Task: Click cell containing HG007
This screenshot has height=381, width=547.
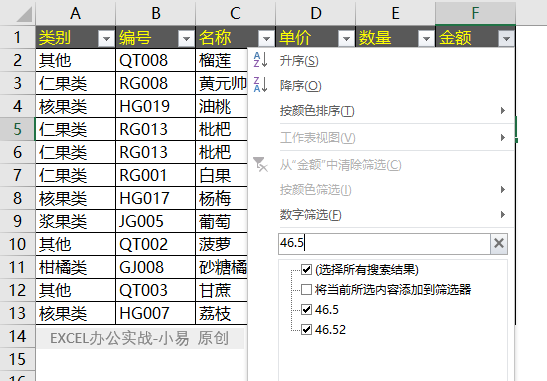Action: (x=156, y=314)
